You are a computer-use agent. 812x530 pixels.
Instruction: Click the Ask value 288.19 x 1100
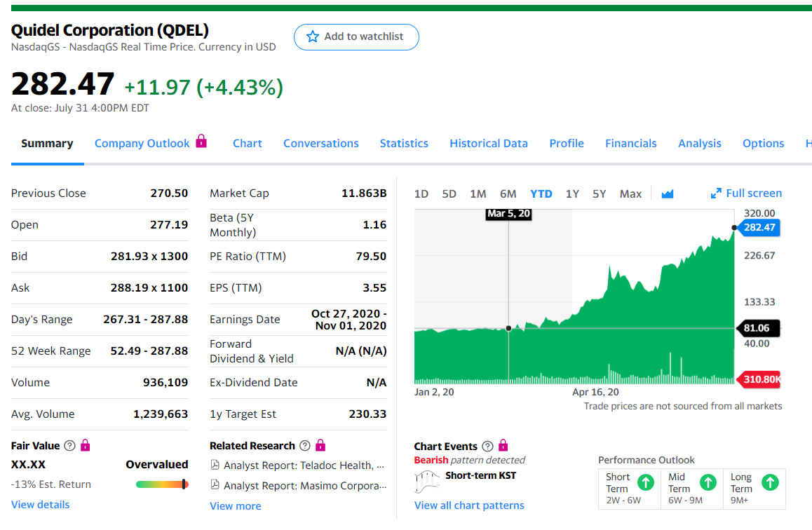(149, 287)
